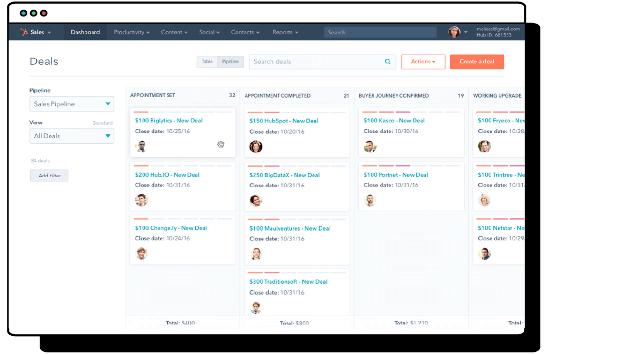Open the Contacts menu

[x=245, y=32]
